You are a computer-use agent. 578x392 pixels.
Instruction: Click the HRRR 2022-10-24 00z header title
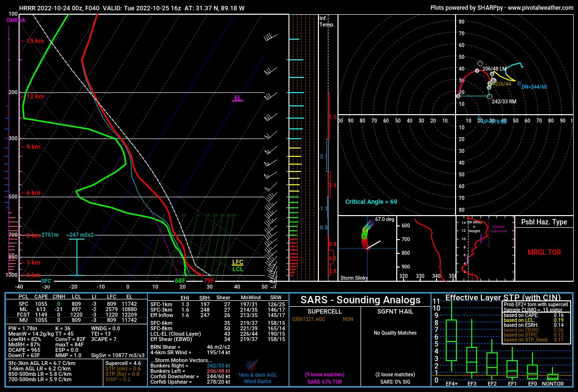point(132,8)
